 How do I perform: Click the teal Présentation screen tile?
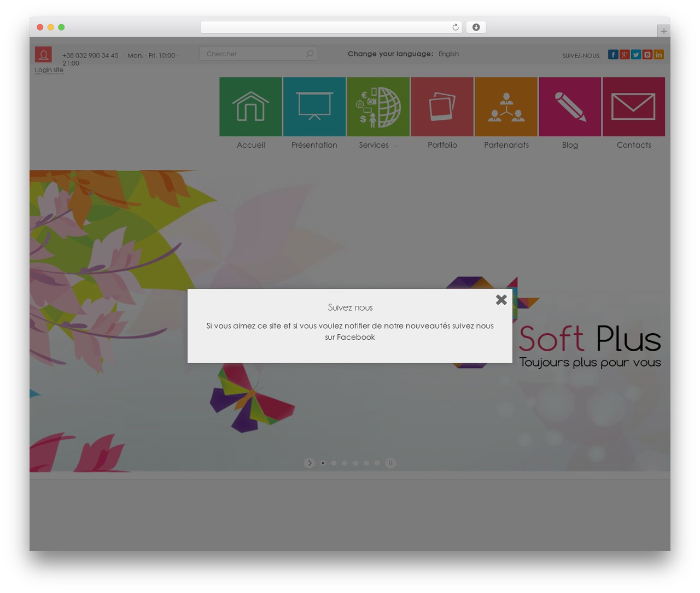tap(314, 107)
